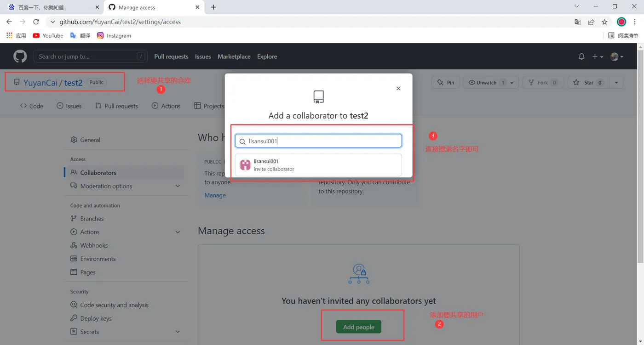Click the YuyanCai owner link

40,83
